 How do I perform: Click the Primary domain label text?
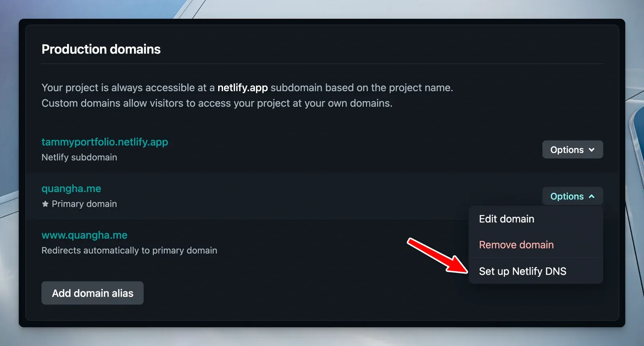click(x=84, y=204)
